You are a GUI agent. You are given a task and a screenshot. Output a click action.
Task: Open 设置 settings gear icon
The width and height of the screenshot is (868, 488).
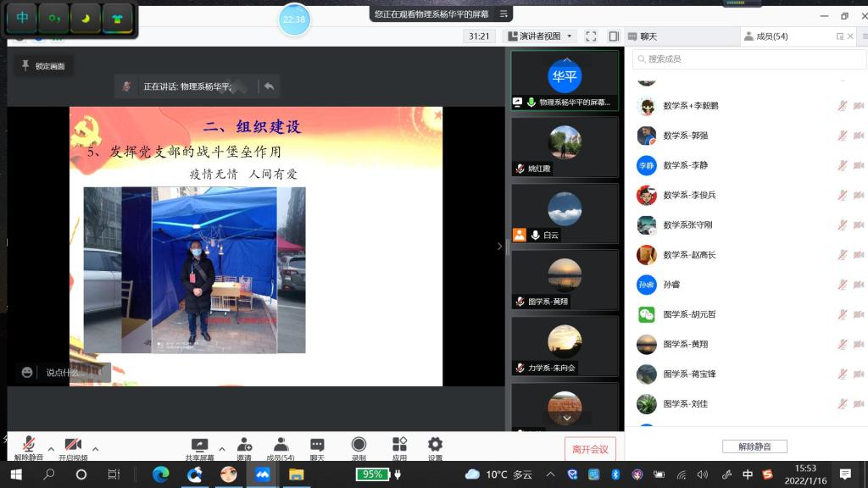click(x=435, y=446)
